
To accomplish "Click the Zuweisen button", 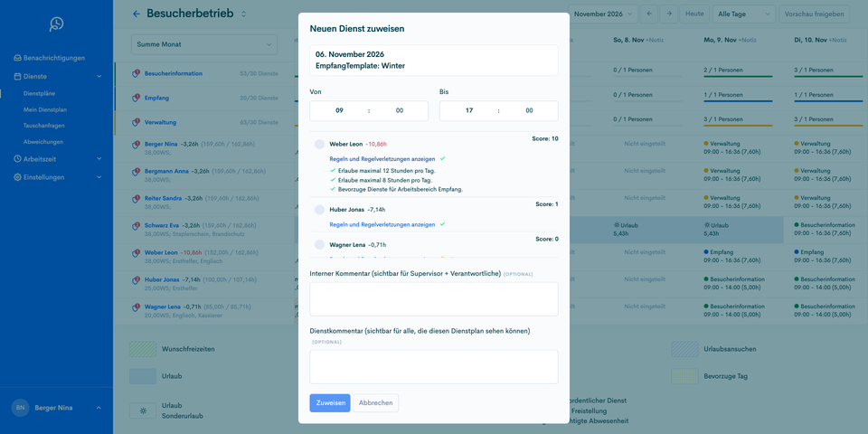I will [x=330, y=403].
